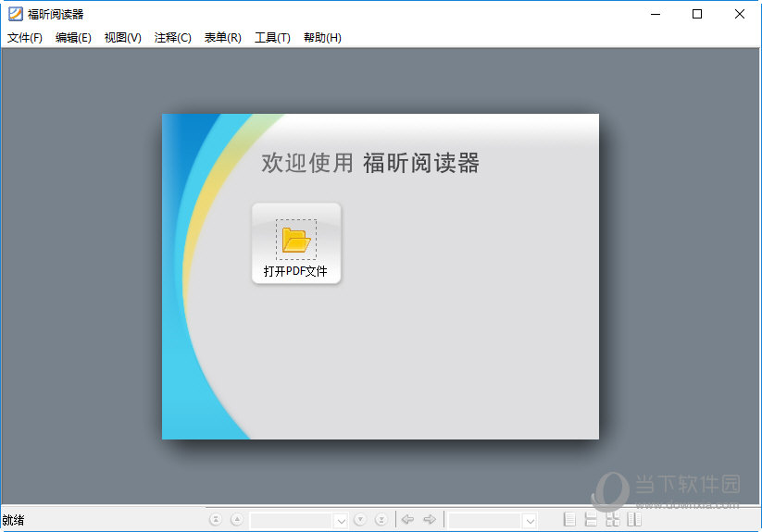This screenshot has height=532, width=762.
Task: Select continuous page layout icon
Action: coord(591,519)
